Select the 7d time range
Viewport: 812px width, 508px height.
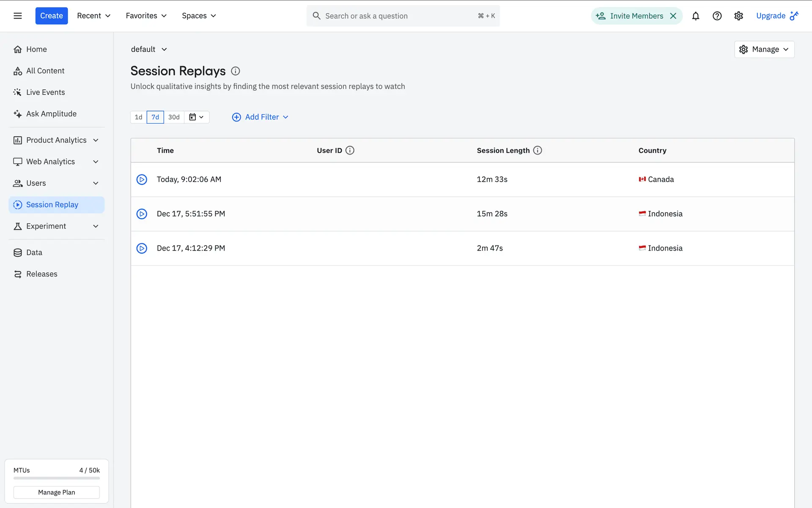tap(155, 117)
